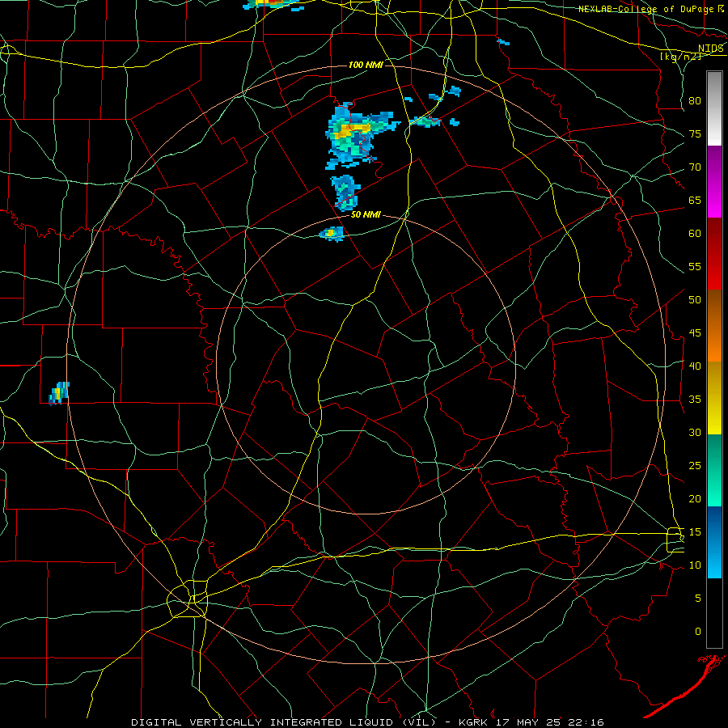This screenshot has height=728, width=728.
Task: Click the isolated storm cell at far left edge
Action: pos(59,393)
